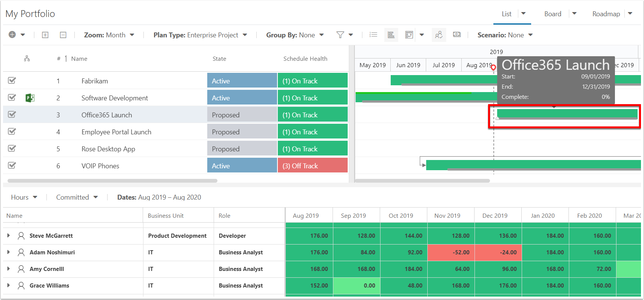
Task: Click the Off Track health cell
Action: (313, 165)
